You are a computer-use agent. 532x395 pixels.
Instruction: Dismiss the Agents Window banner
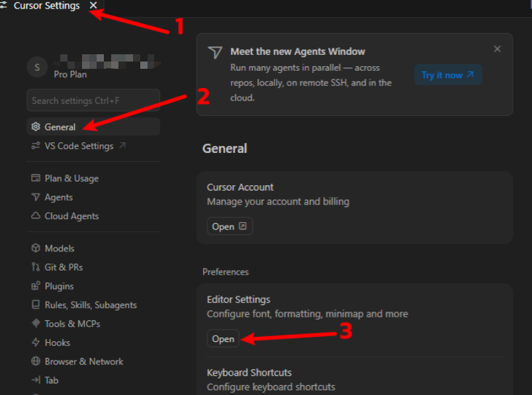(497, 49)
